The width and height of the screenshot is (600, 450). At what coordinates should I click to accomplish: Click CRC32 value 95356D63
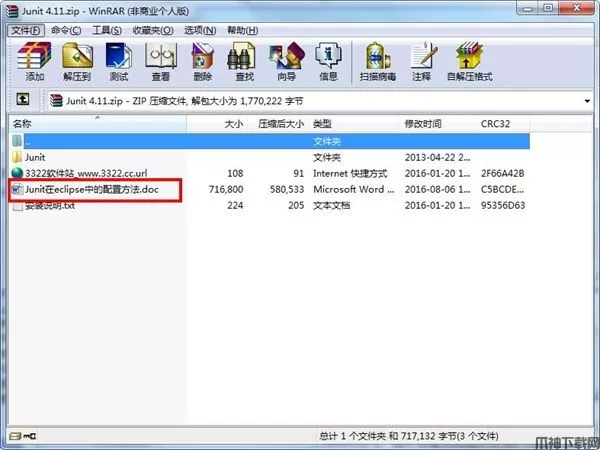(503, 205)
